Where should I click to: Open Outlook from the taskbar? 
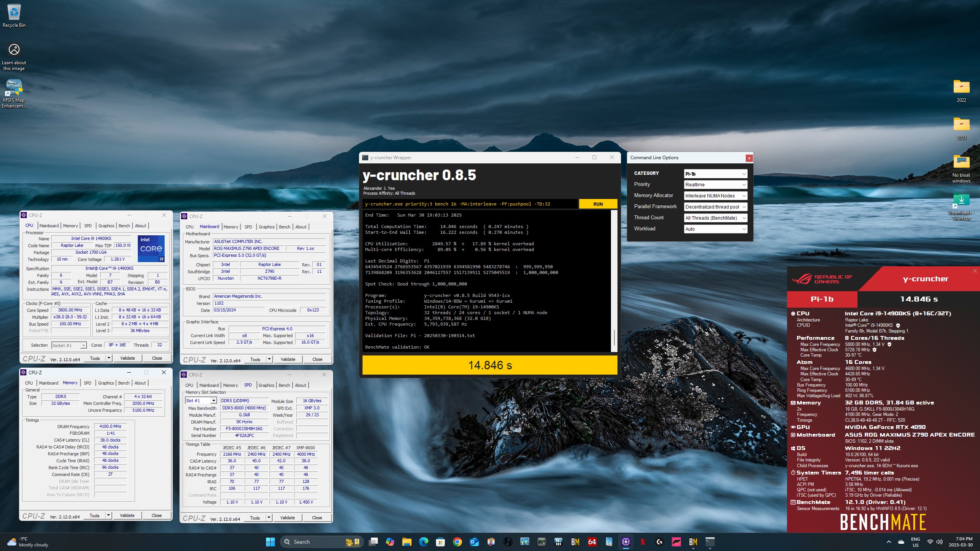[474, 542]
